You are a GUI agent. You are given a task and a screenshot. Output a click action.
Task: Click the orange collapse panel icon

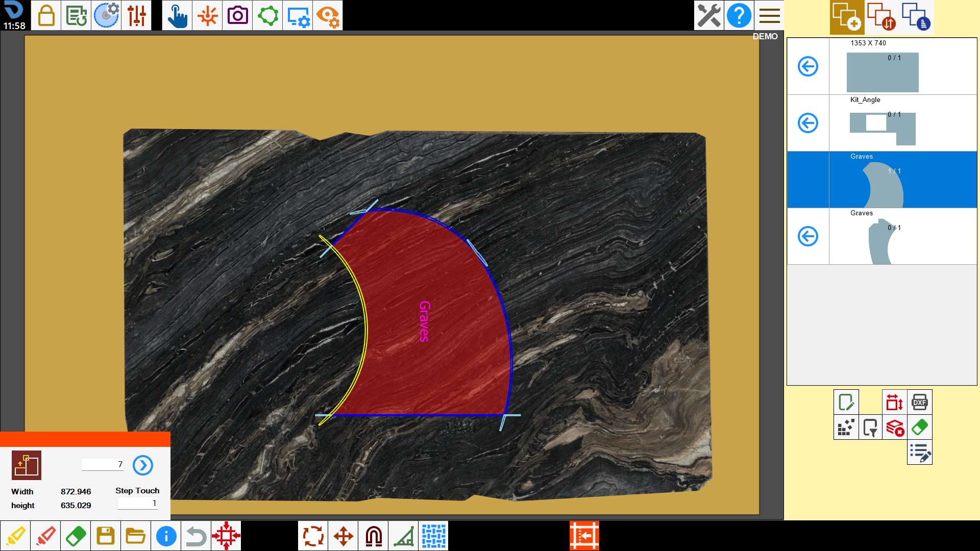(x=584, y=536)
